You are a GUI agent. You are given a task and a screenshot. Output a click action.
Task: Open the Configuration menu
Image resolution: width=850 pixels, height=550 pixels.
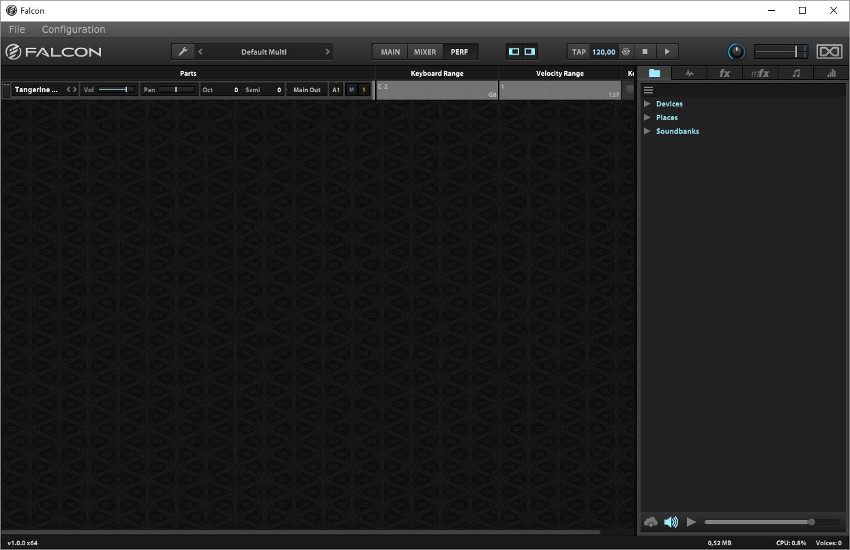coord(73,29)
